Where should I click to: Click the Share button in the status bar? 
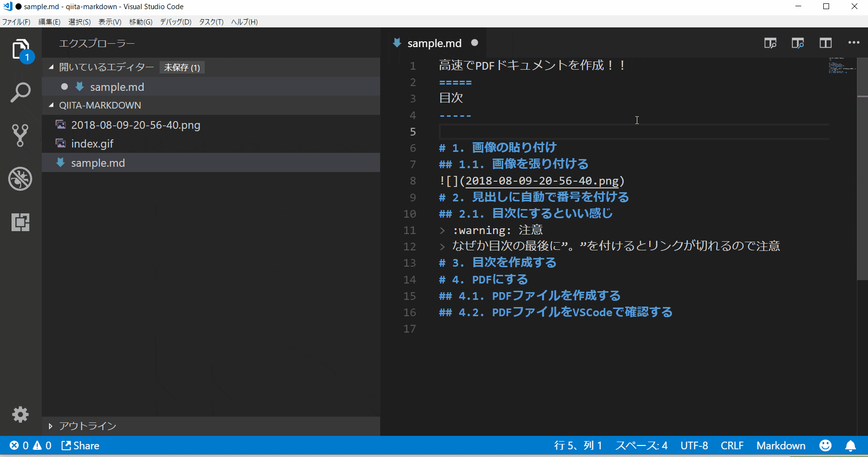[x=80, y=445]
